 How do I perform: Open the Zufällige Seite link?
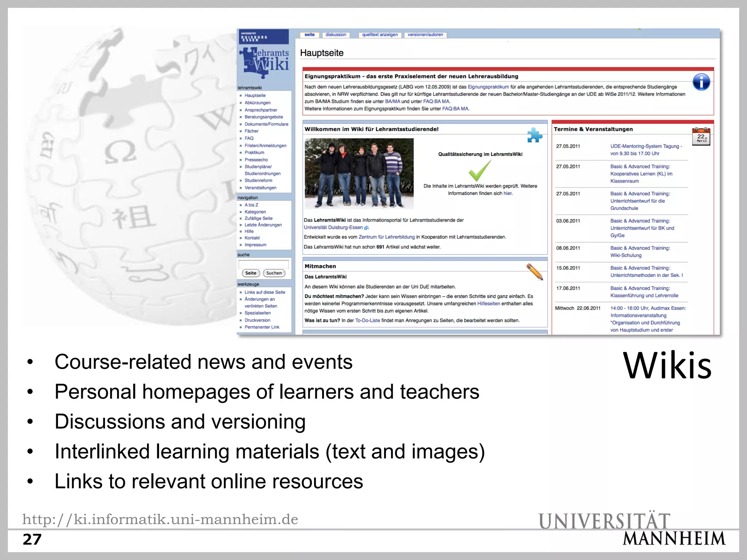pyautogui.click(x=259, y=218)
